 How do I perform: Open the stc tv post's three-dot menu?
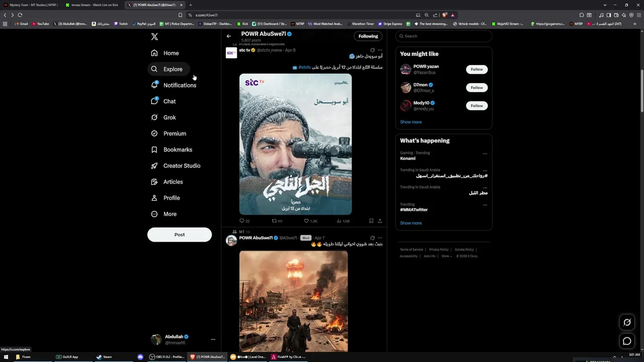tap(380, 50)
